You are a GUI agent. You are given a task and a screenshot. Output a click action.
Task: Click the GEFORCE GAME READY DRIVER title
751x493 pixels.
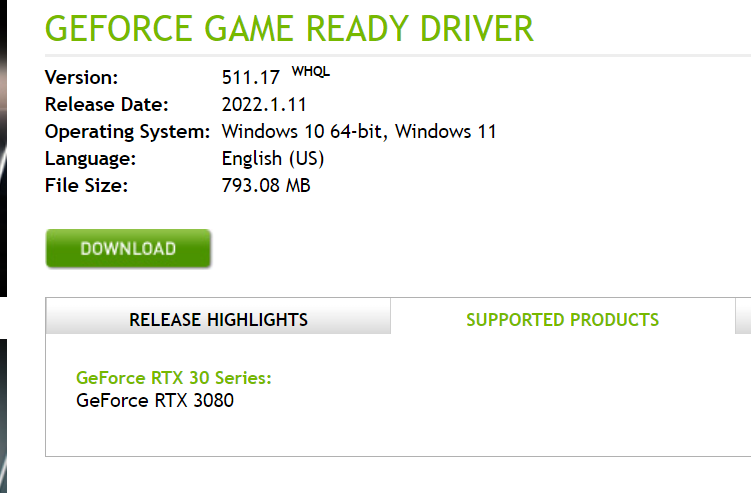click(x=289, y=28)
